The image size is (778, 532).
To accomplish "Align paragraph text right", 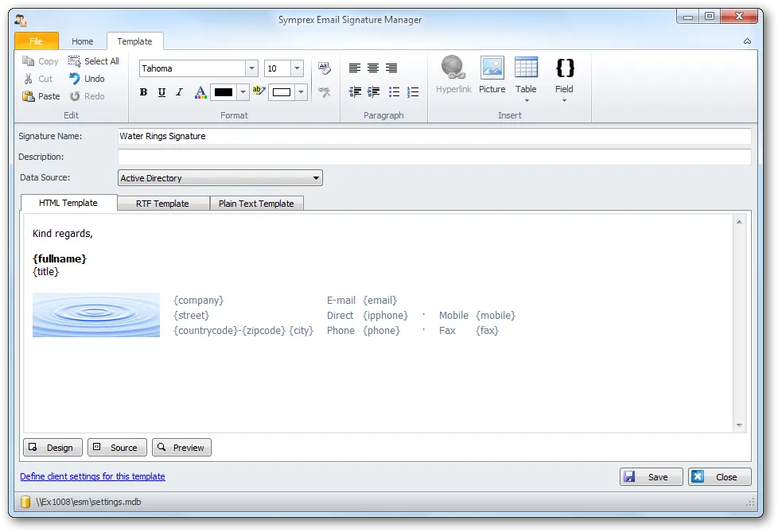I will click(391, 68).
